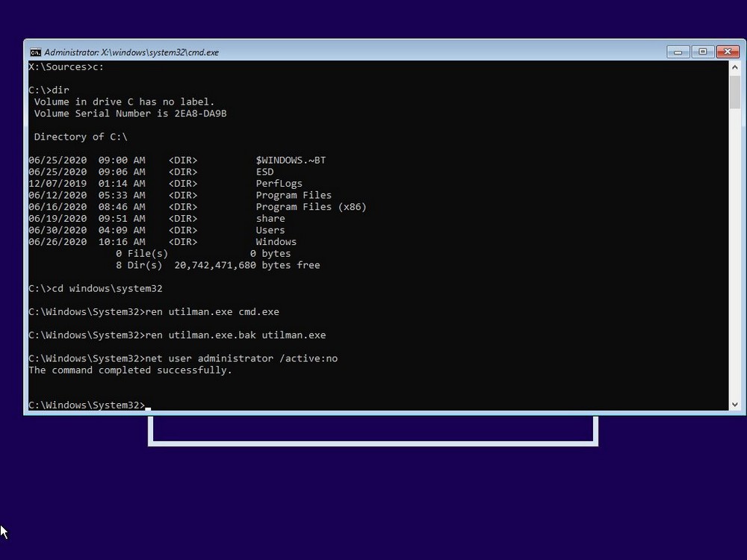Click the 'X:\Sources>c:' line
Viewport: 747px width, 560px height.
click(66, 67)
